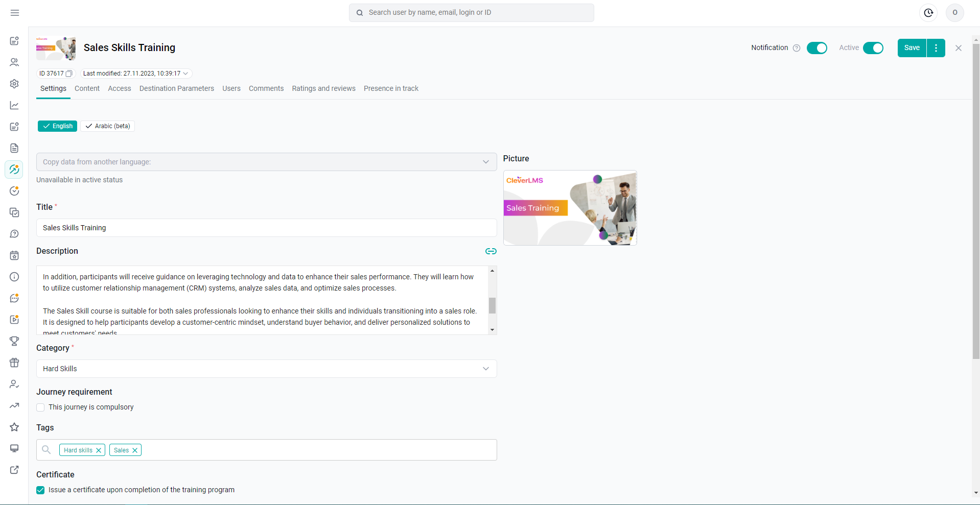Click the Save button

point(912,48)
